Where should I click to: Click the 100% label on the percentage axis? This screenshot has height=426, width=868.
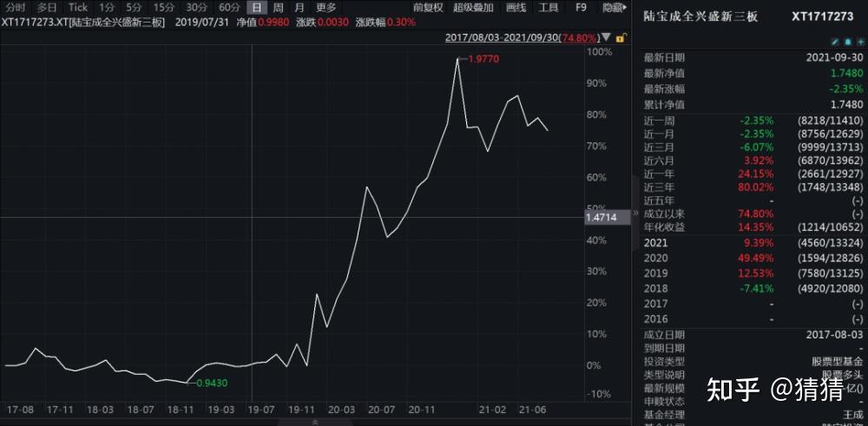coord(600,52)
